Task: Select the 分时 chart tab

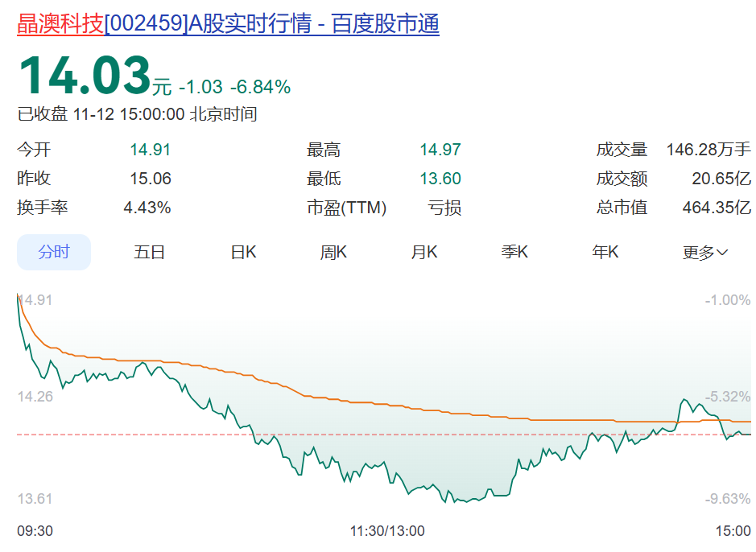Action: coord(54,253)
